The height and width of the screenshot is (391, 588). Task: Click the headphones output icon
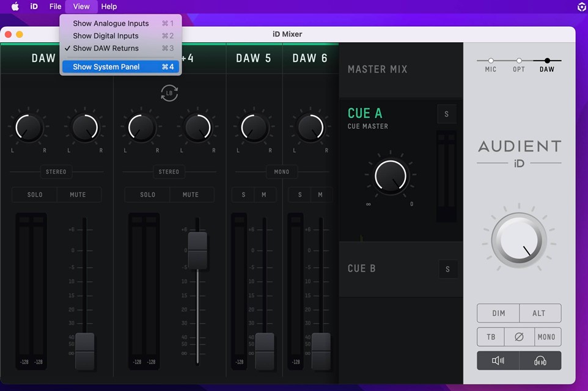(540, 360)
